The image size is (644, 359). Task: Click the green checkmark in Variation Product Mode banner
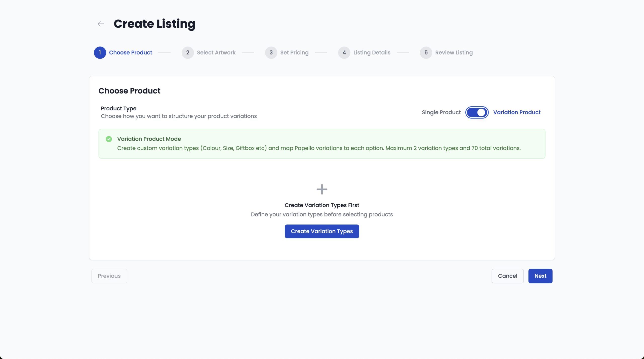[x=109, y=139]
